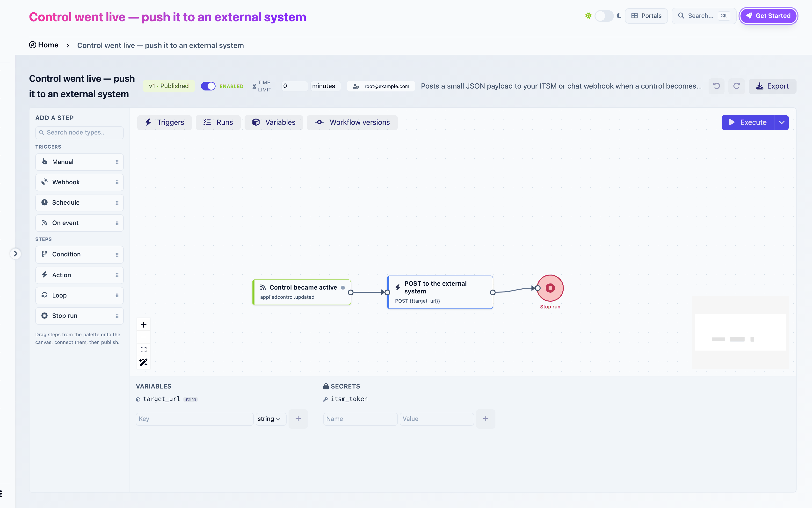Open the Runs tab
Image resolution: width=812 pixels, height=508 pixels.
coord(218,123)
